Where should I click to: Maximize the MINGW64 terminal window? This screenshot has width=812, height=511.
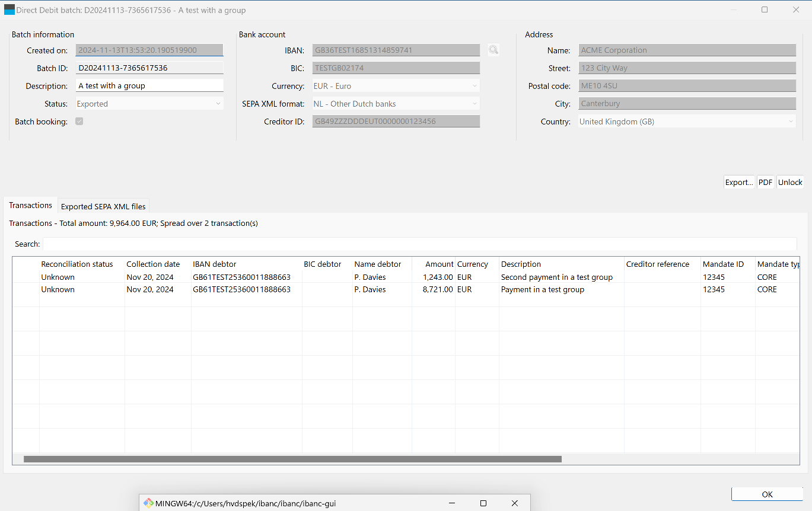point(483,503)
